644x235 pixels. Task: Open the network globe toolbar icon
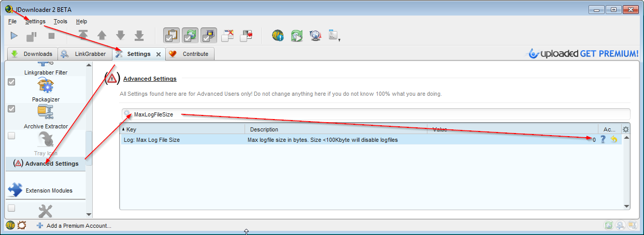pos(316,35)
